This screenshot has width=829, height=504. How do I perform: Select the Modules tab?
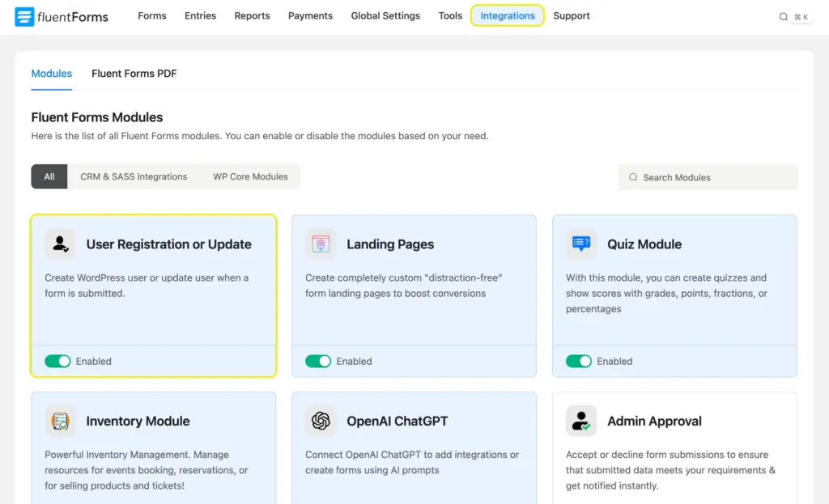pyautogui.click(x=51, y=74)
